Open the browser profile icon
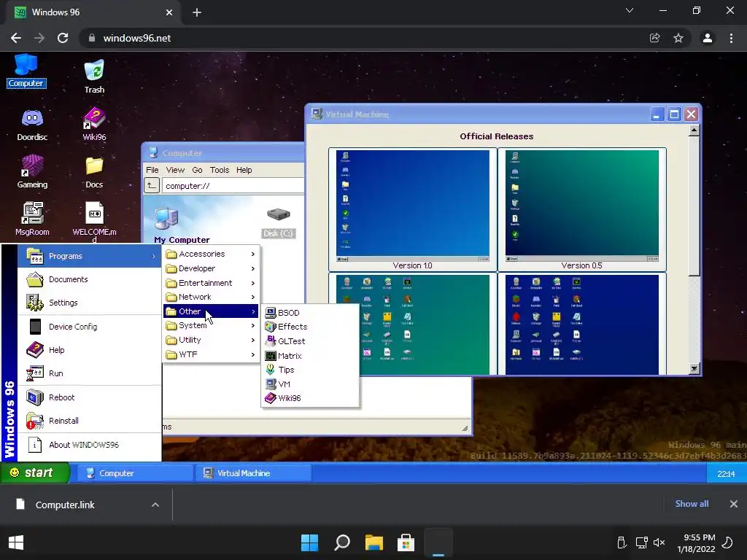Viewport: 747px width, 560px height. point(708,38)
